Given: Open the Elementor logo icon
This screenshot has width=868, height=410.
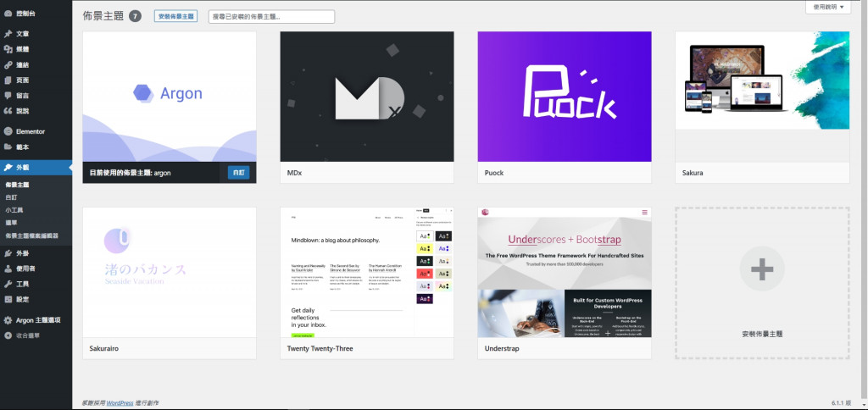Looking at the screenshot, I should click(8, 131).
